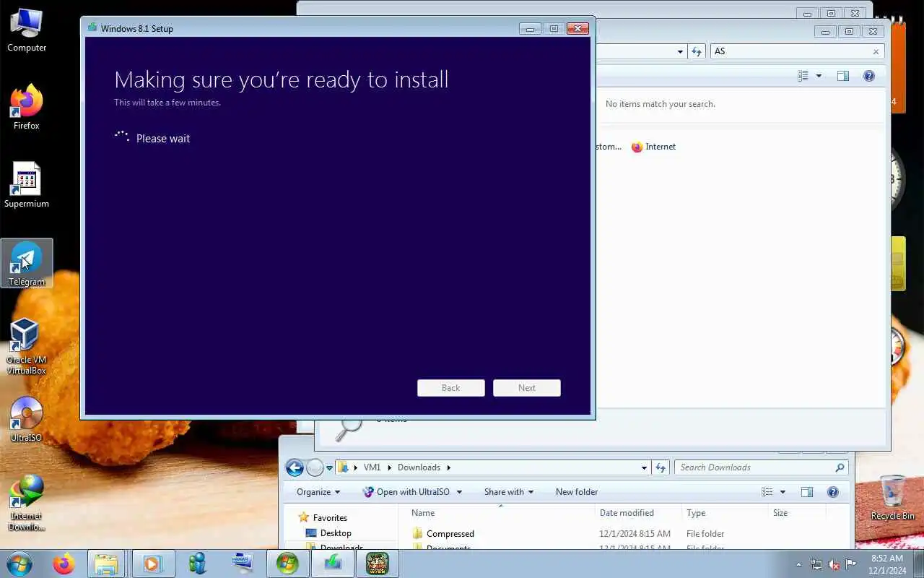Click the Downloads breadcrumb in address bar
Screen dimensions: 924x578
[x=419, y=467]
